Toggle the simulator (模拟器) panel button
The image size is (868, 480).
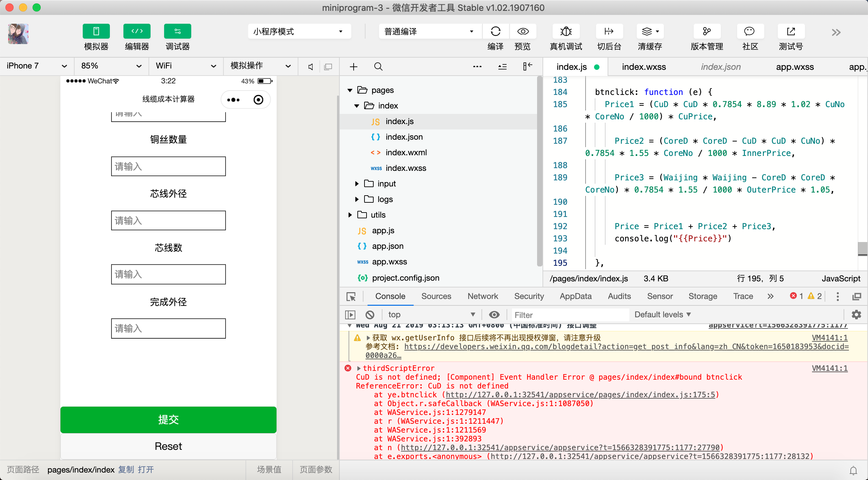coord(96,32)
